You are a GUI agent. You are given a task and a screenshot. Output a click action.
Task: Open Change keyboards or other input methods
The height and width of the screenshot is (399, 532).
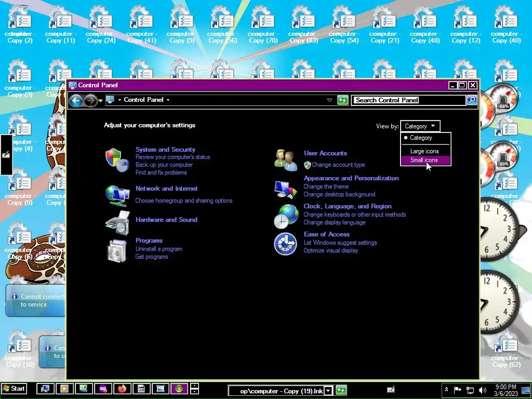pos(354,215)
